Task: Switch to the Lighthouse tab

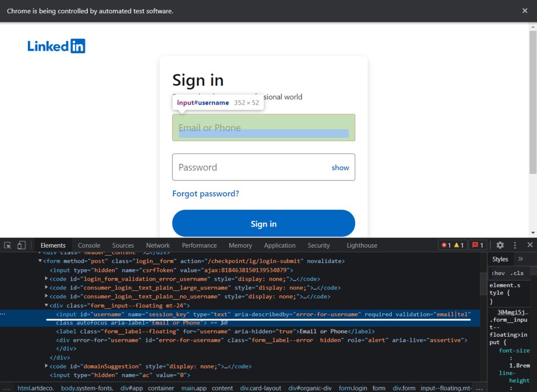Action: point(362,245)
